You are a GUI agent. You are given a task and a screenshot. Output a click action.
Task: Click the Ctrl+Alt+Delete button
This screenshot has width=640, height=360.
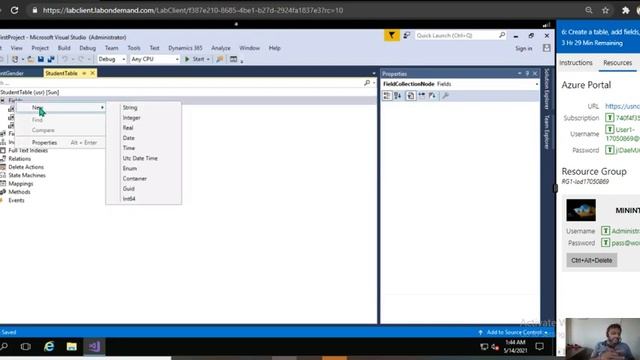point(591,260)
